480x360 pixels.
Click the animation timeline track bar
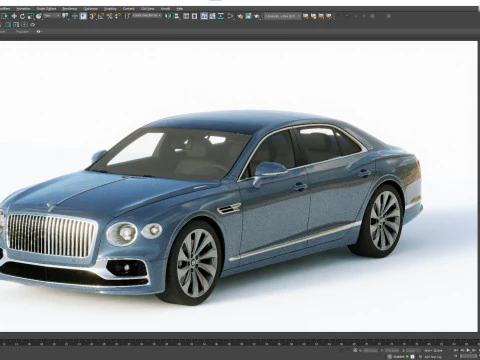tap(240, 342)
